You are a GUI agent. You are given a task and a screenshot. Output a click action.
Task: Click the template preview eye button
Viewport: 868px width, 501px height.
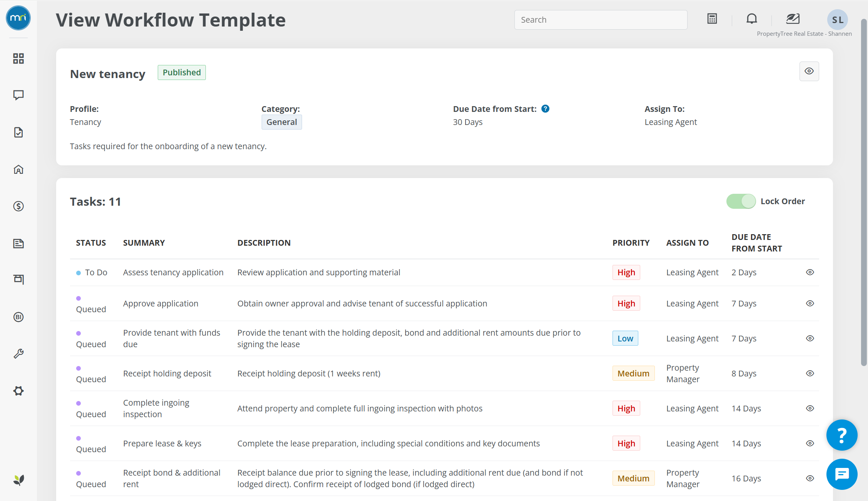click(809, 71)
